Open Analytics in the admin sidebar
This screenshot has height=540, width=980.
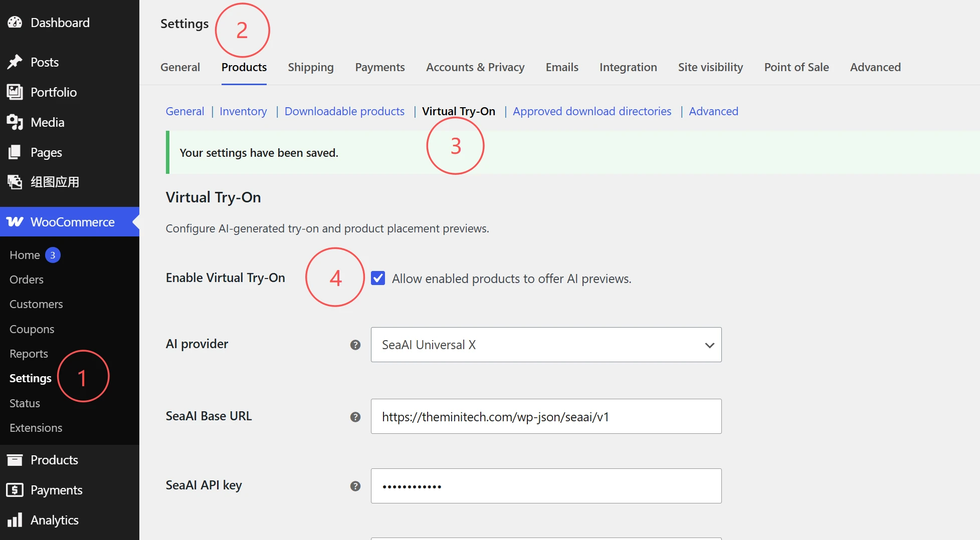tap(55, 520)
